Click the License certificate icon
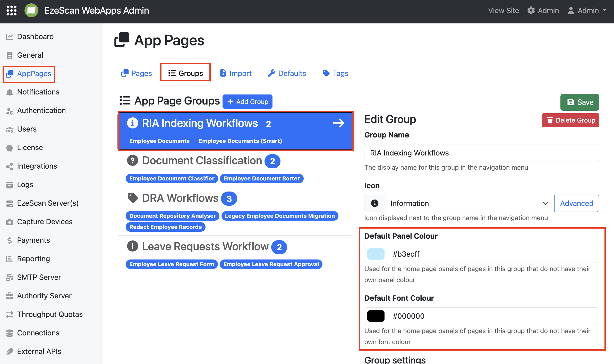 tap(10, 148)
